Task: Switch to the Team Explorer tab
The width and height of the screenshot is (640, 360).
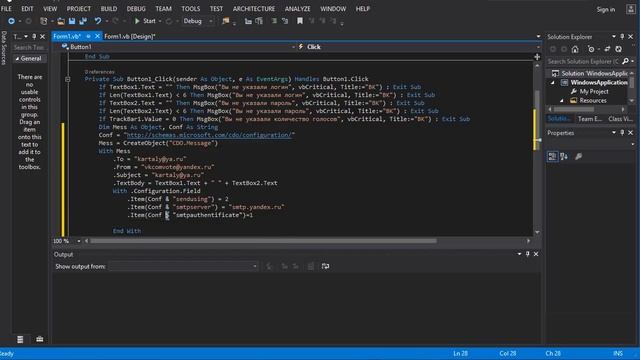Action: tap(590, 119)
